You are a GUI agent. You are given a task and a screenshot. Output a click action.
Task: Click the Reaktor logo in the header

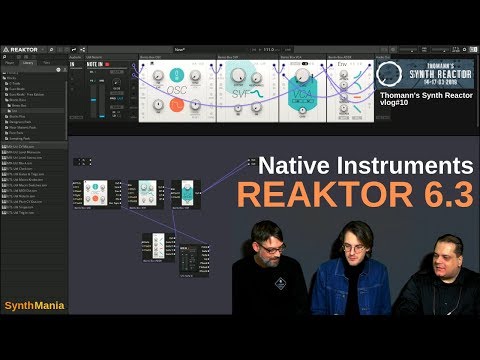click(21, 50)
